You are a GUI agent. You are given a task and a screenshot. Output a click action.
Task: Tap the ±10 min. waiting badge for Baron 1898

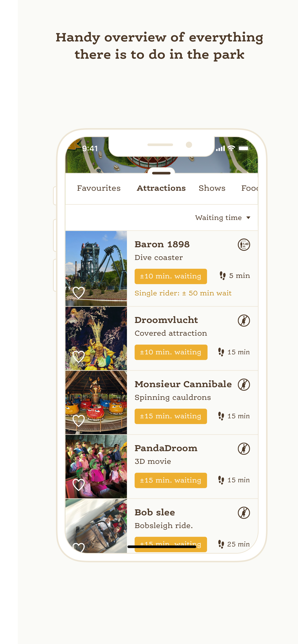[x=171, y=276]
